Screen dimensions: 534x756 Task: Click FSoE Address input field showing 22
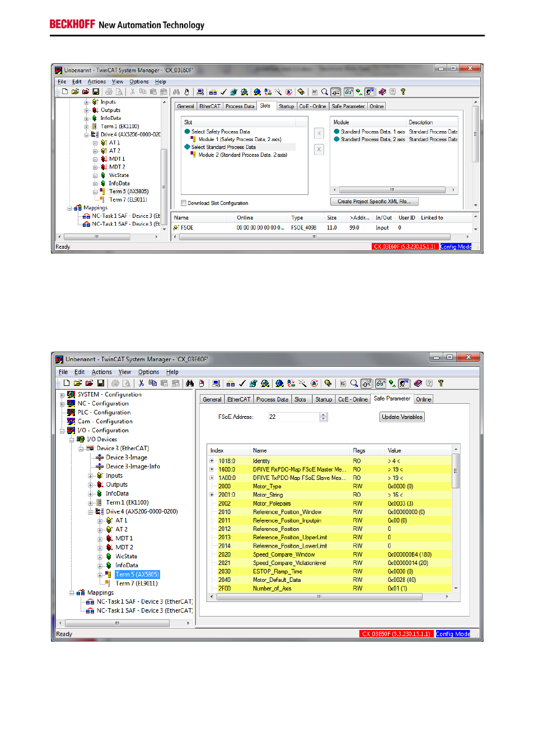coord(293,417)
